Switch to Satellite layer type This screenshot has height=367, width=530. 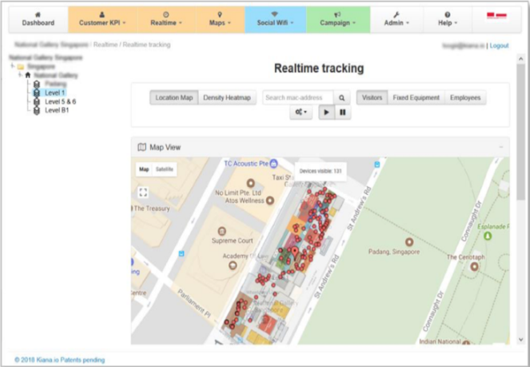(x=164, y=169)
